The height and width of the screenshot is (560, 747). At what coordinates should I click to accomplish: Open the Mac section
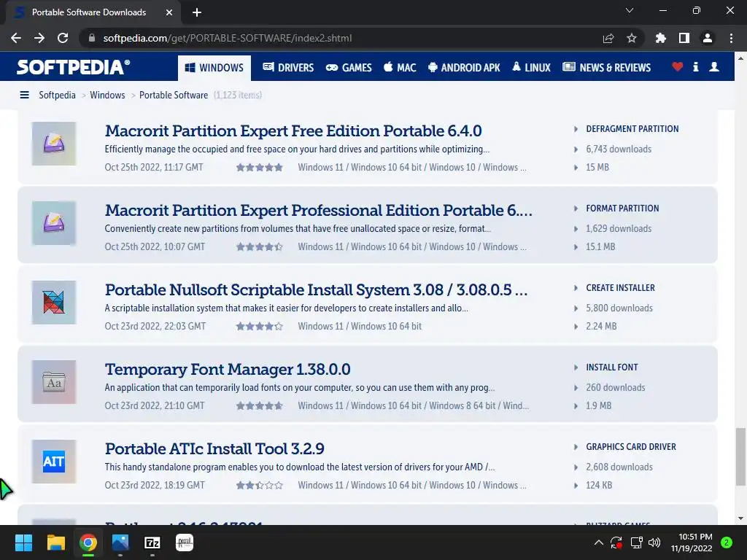[400, 68]
